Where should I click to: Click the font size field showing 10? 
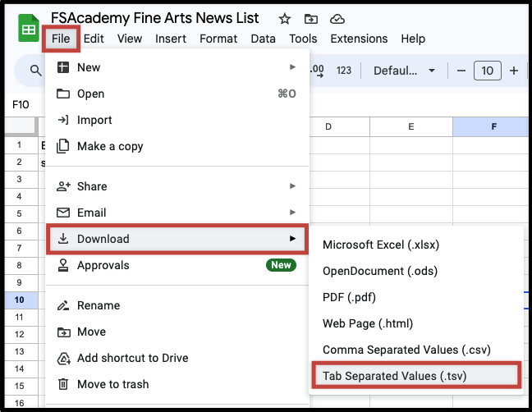pyautogui.click(x=487, y=71)
